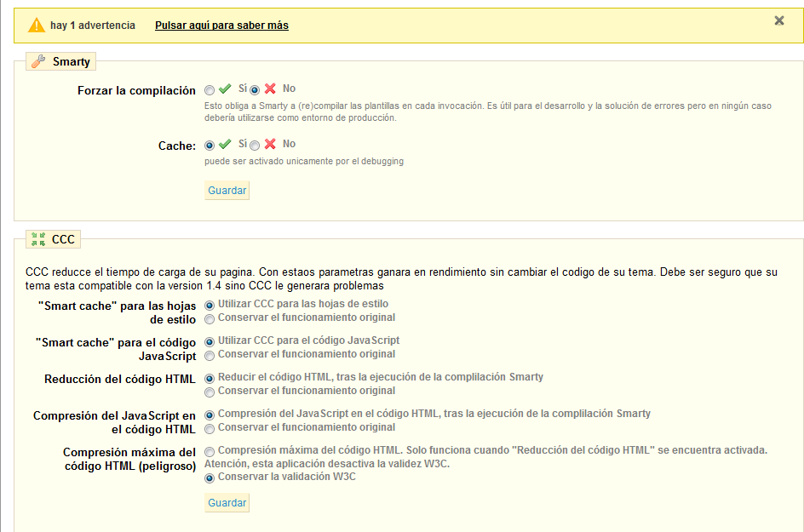Select Conservar la validación W3C

coord(210,478)
